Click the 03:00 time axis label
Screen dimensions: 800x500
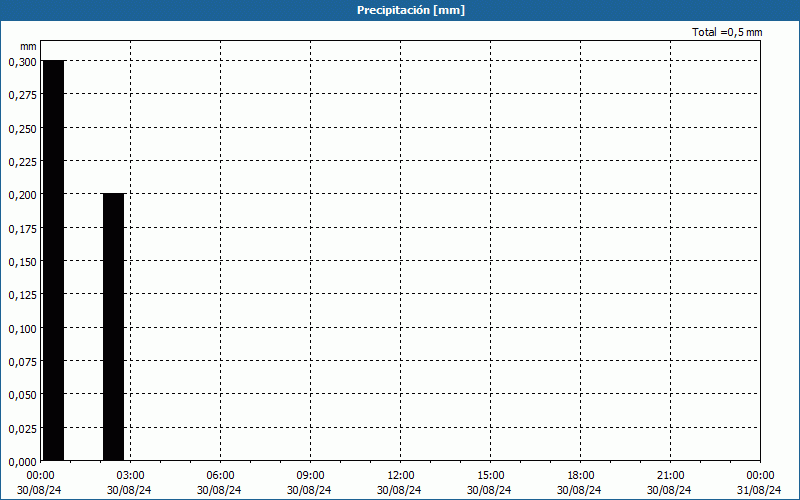(131, 476)
